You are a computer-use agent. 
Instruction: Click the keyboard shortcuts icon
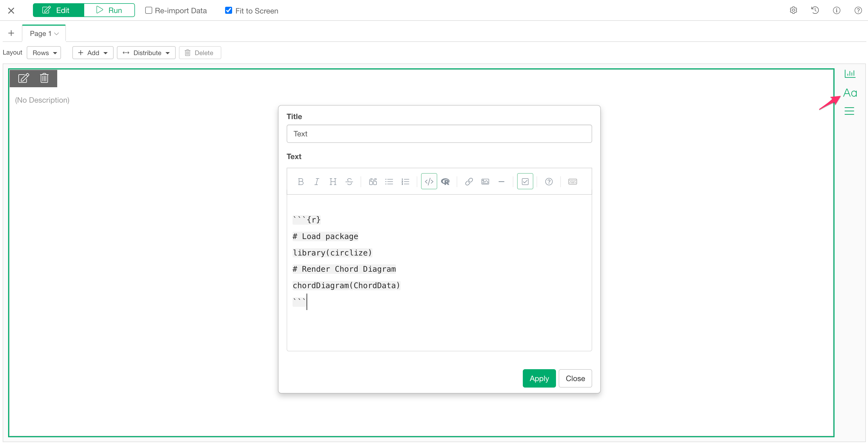coord(572,182)
